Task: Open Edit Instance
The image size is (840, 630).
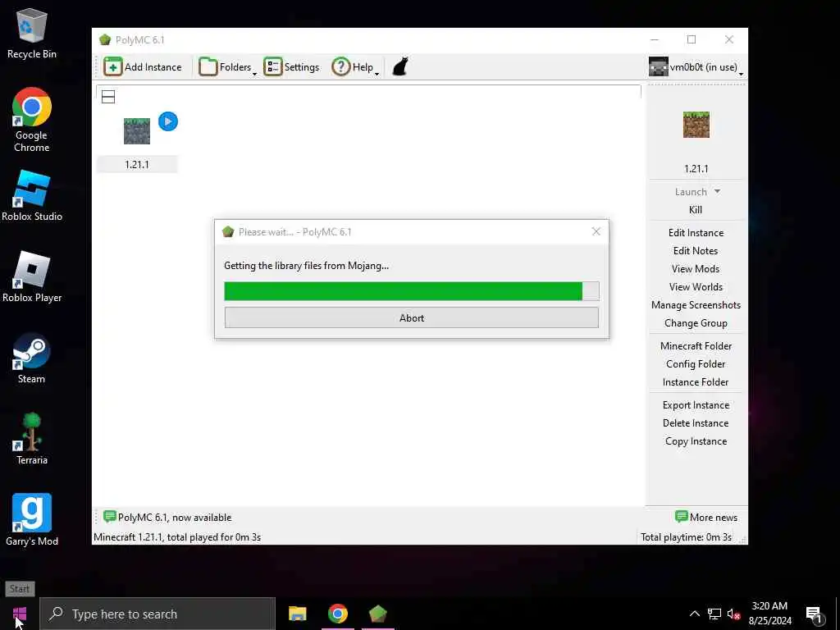Action: (696, 233)
